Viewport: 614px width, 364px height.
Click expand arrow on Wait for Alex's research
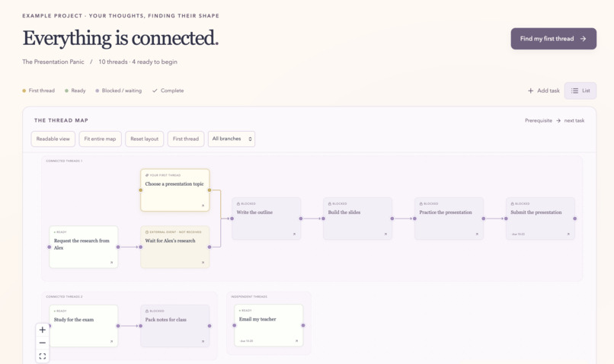[203, 262]
